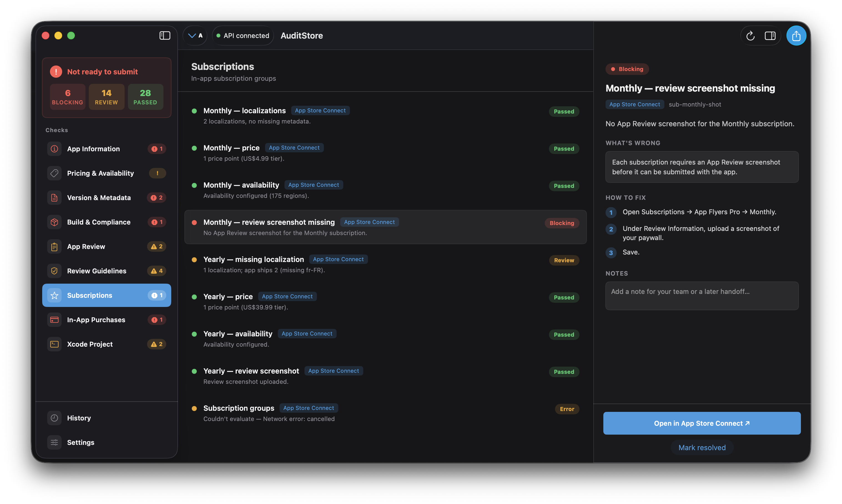Select the Monthly — localizations check row
The height and width of the screenshot is (504, 842).
(385, 115)
